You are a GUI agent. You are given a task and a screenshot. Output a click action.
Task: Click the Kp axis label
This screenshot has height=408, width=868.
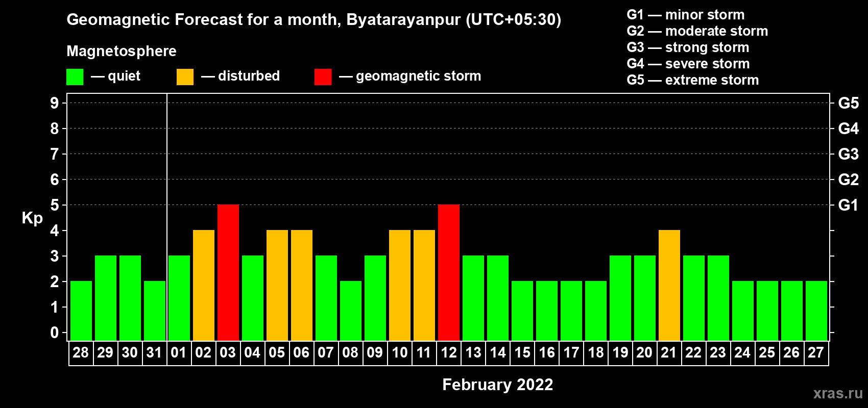click(x=32, y=218)
